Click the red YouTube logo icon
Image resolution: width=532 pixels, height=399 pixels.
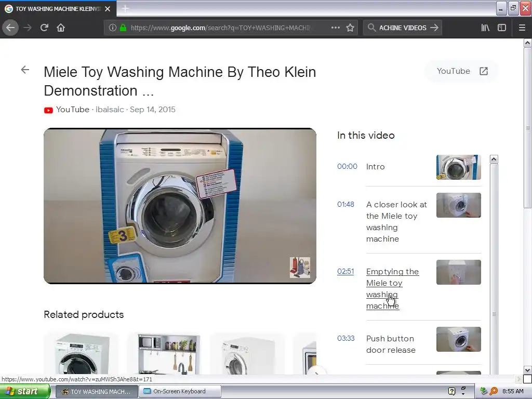point(48,110)
